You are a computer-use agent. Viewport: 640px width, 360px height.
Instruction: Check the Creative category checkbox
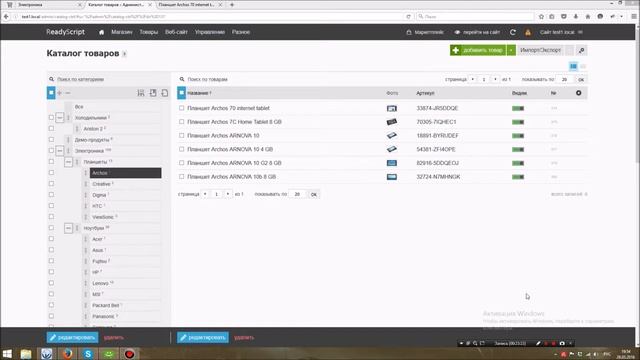click(51, 184)
